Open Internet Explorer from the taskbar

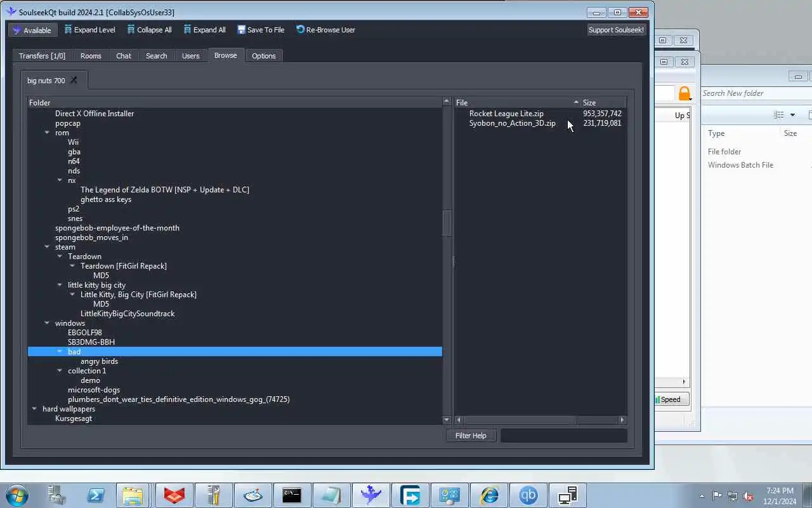(x=489, y=495)
